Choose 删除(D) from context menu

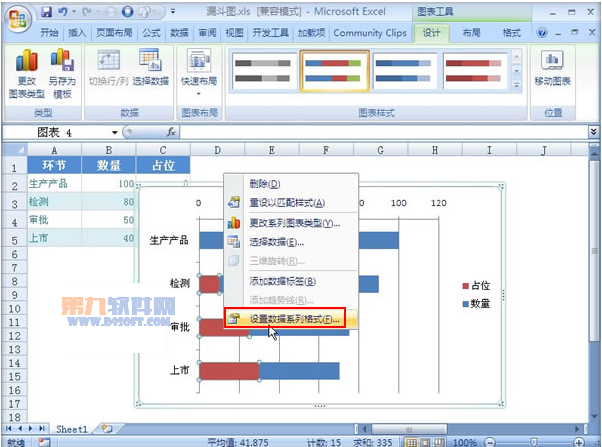(x=291, y=184)
